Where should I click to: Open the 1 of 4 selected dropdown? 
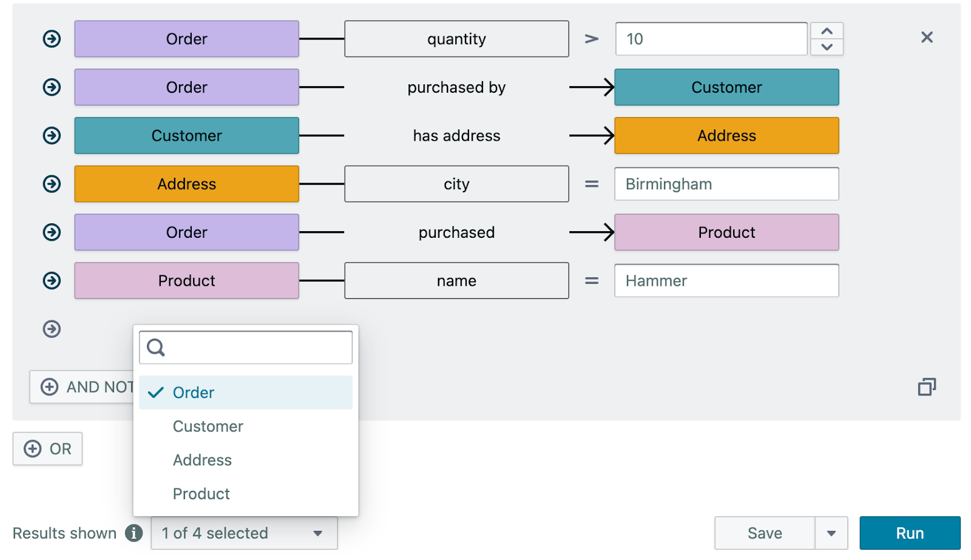(x=244, y=533)
